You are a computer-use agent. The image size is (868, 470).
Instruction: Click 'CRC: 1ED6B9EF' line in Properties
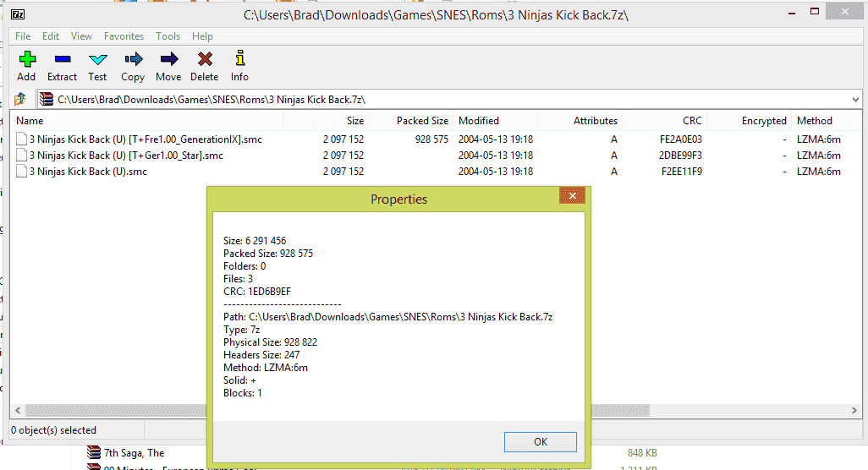pos(257,291)
